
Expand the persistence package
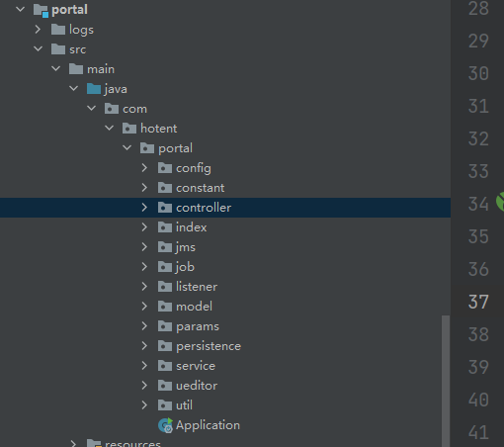[x=144, y=346]
